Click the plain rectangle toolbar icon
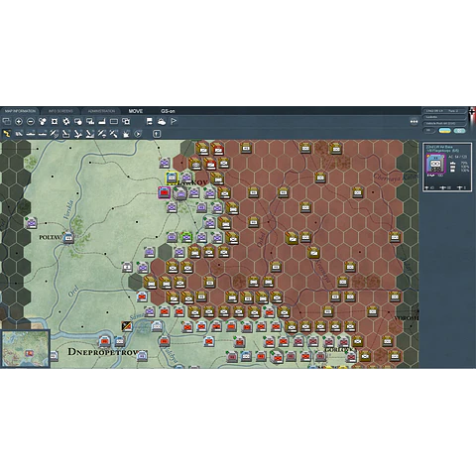Image resolution: width=476 pixels, height=476 pixels. click(x=114, y=122)
